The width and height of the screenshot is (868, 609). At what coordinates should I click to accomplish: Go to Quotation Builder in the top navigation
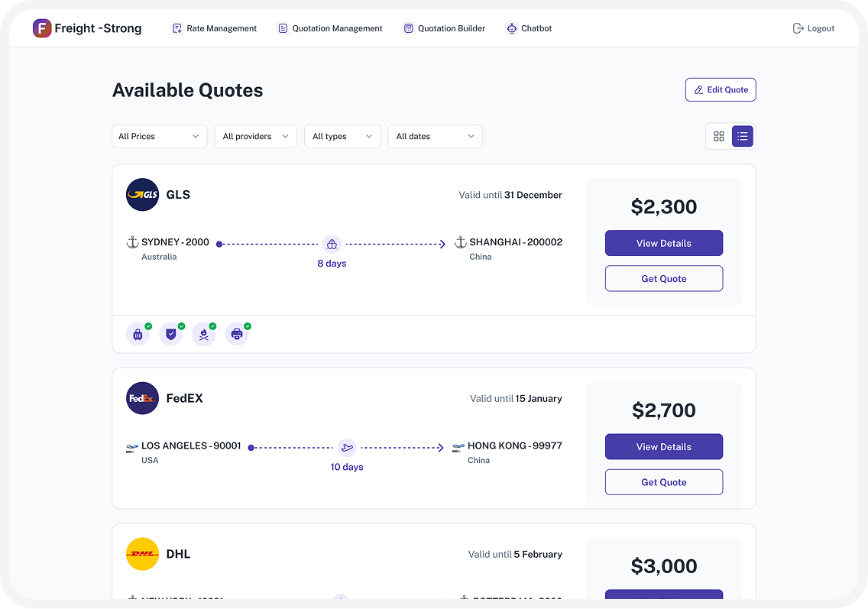[x=444, y=28]
